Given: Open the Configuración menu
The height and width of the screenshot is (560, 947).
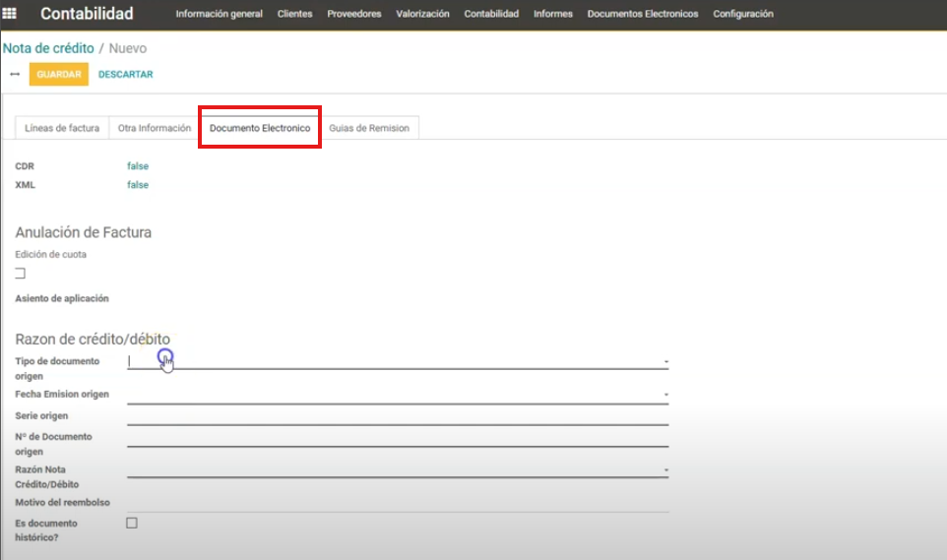Looking at the screenshot, I should pos(742,14).
